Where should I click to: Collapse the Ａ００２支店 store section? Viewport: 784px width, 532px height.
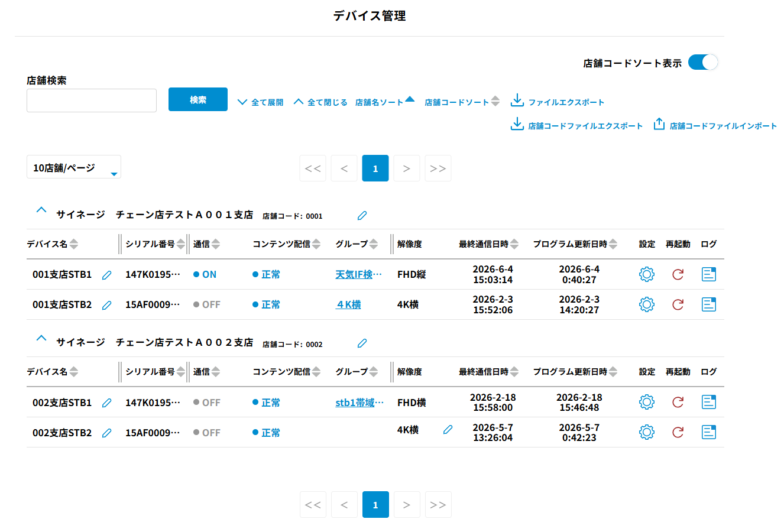(41, 338)
